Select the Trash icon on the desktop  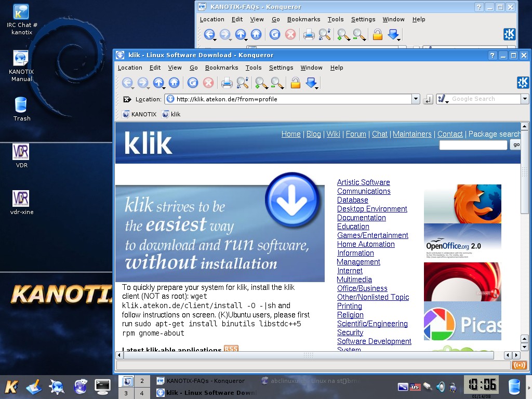(x=21, y=109)
